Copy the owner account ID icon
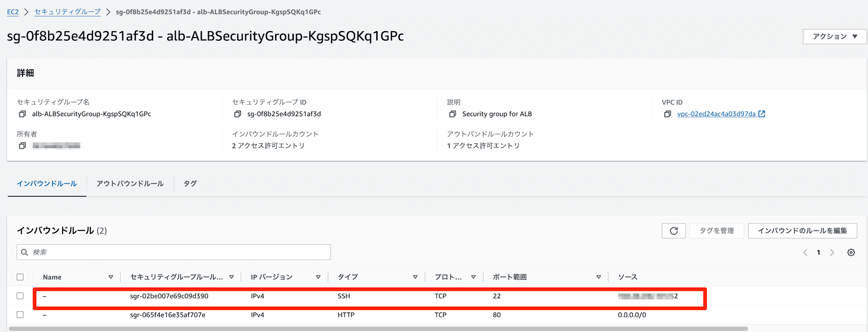Screen dimensions: 868x332 [x=23, y=146]
